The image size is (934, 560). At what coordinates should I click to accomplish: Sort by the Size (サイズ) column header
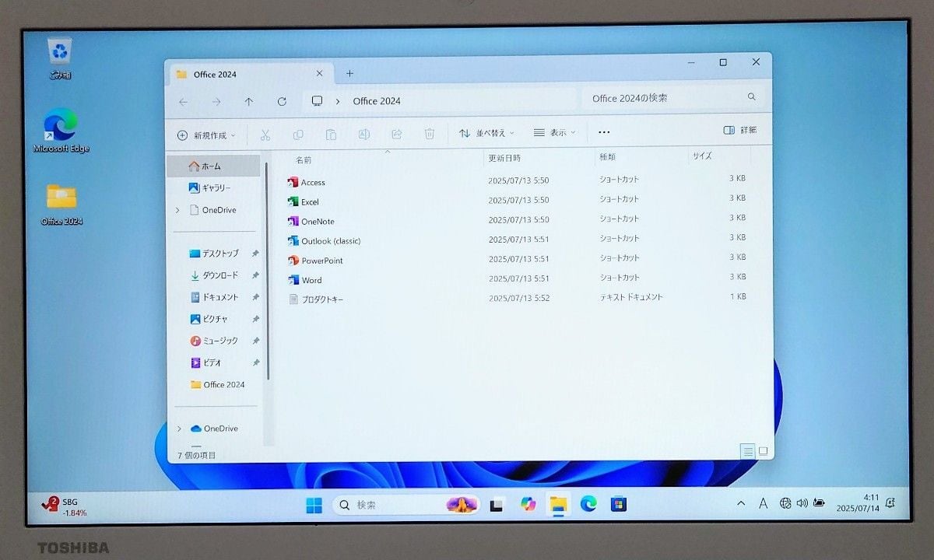pyautogui.click(x=702, y=156)
